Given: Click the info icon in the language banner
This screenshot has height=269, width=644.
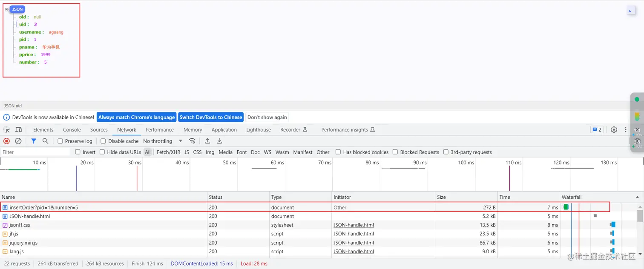Looking at the screenshot, I should coord(6,117).
